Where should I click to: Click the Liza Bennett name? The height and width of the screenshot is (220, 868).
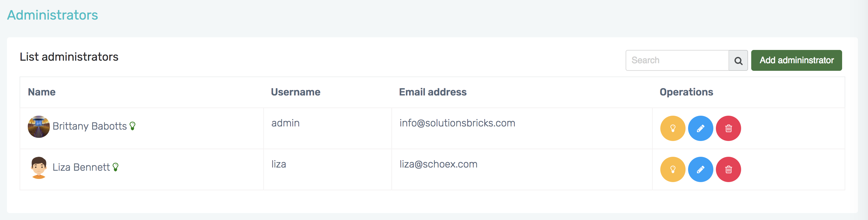tap(81, 167)
